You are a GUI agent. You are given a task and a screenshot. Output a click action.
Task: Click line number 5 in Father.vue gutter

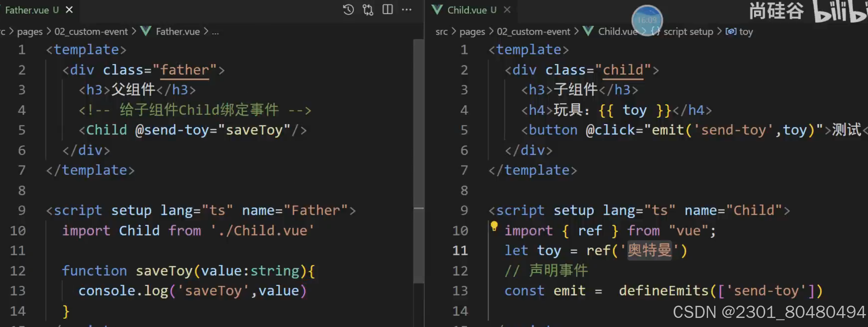coord(22,130)
